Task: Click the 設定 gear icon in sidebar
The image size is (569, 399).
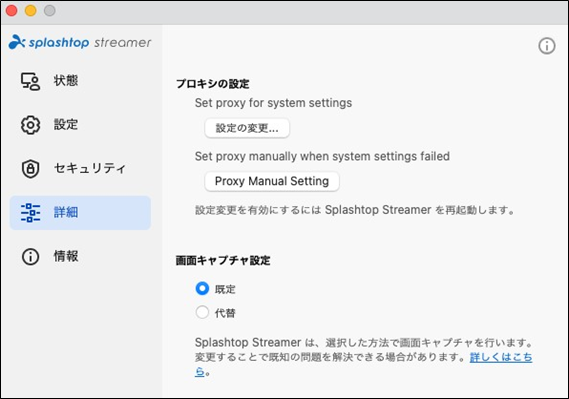Action: point(30,125)
